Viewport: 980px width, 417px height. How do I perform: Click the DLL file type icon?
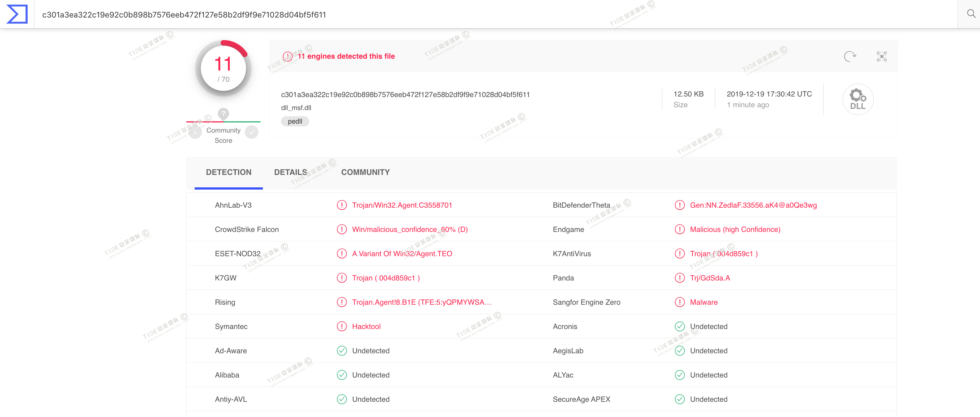(858, 99)
